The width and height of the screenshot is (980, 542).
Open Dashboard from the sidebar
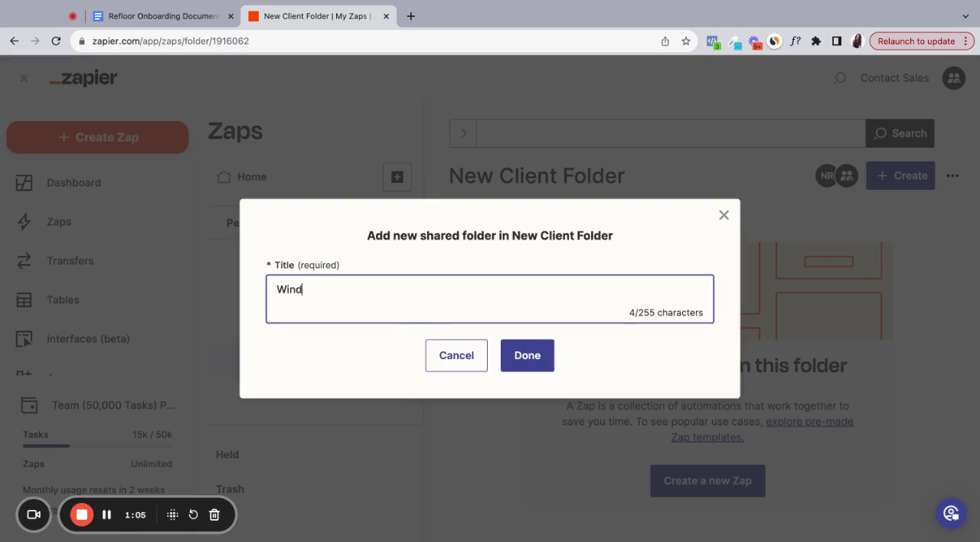(x=73, y=182)
